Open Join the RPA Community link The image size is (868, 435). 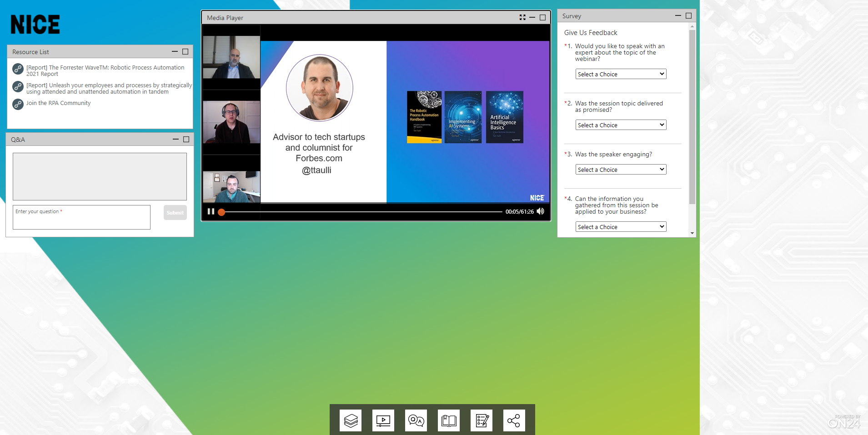coord(59,103)
